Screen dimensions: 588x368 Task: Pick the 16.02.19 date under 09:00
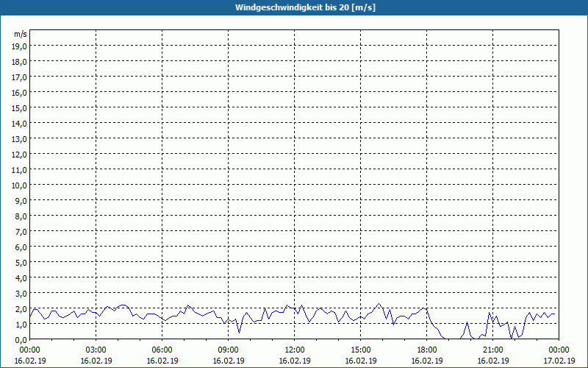(x=229, y=361)
